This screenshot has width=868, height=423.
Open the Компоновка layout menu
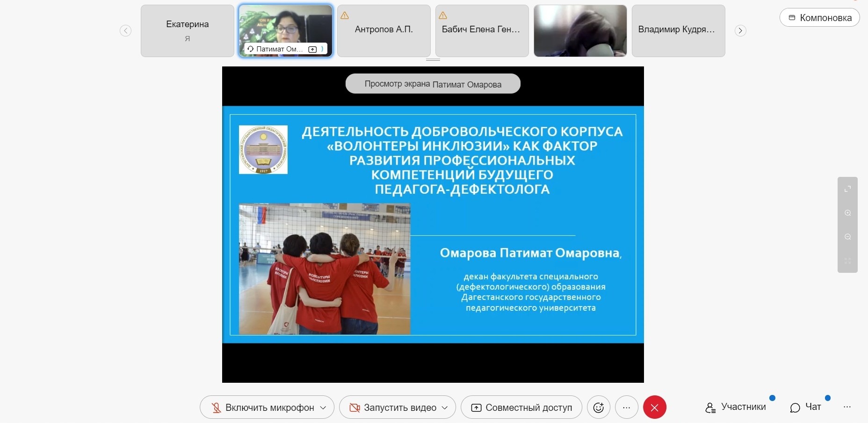tap(819, 18)
